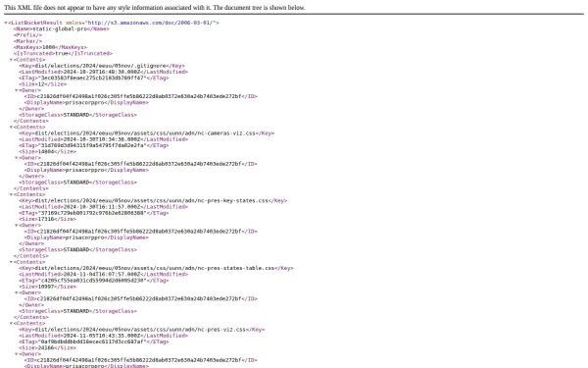Collapse the Contents node for nc-cameras-viz.css
The height and width of the screenshot is (368, 588).
[x=11, y=128]
